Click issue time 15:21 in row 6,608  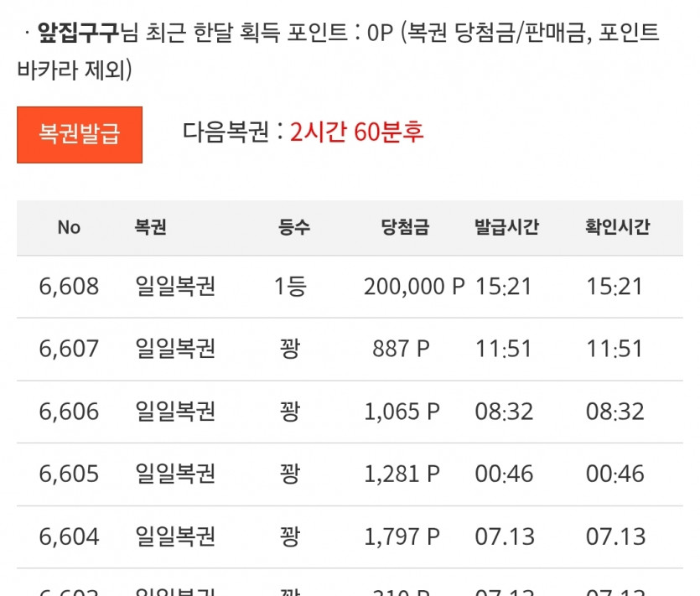(504, 287)
